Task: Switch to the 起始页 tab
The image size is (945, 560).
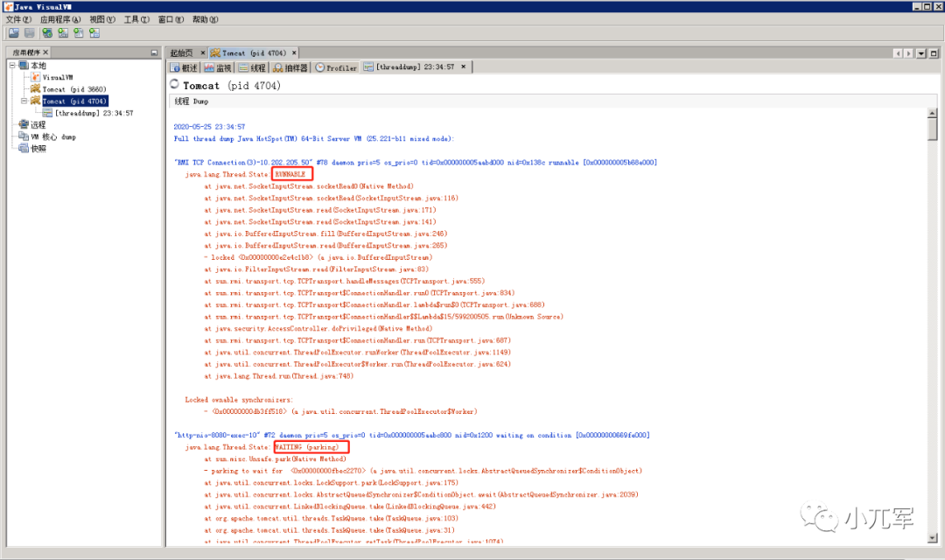Action: 182,53
